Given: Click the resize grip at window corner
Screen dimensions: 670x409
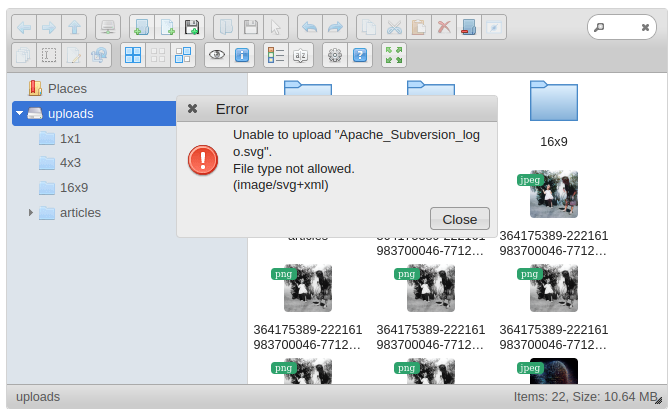Looking at the screenshot, I should (658, 400).
